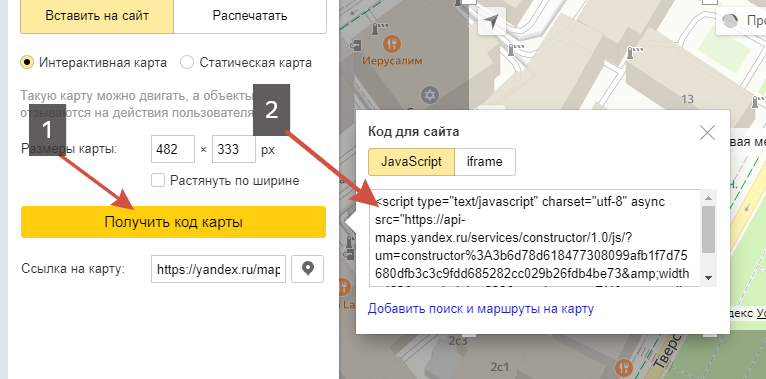Click inside the script code text area
This screenshot has height=379, width=766.
coord(535,238)
